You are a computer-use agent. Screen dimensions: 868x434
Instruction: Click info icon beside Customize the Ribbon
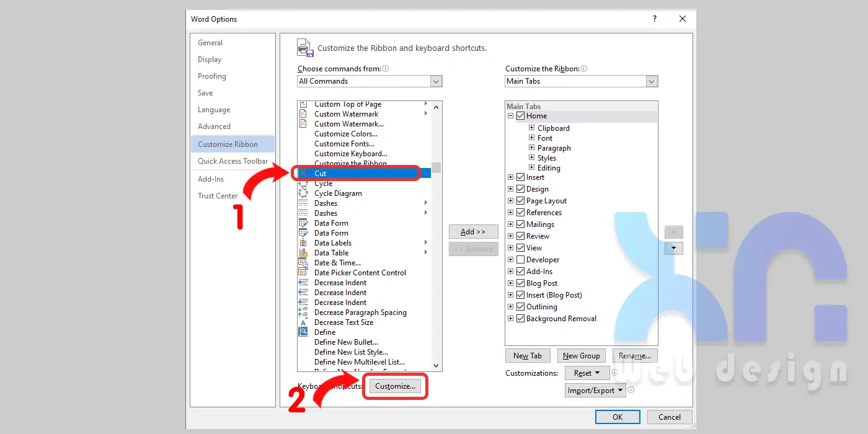coord(583,69)
